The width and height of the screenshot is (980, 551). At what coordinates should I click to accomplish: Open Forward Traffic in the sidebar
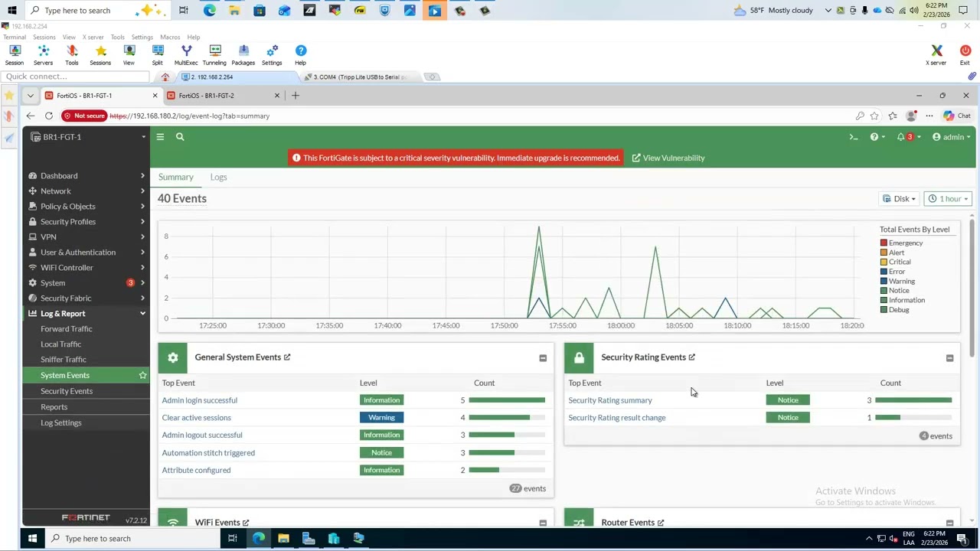point(67,329)
